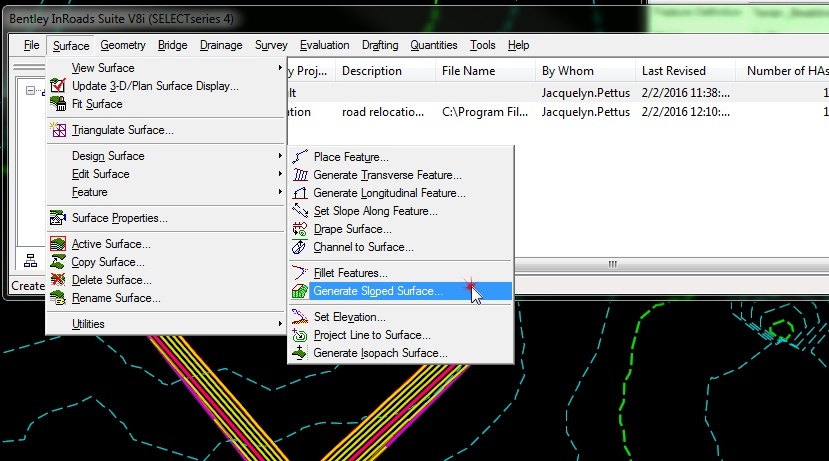
Task: Select Jacquelyn.Pettus in the first row
Action: pos(586,93)
